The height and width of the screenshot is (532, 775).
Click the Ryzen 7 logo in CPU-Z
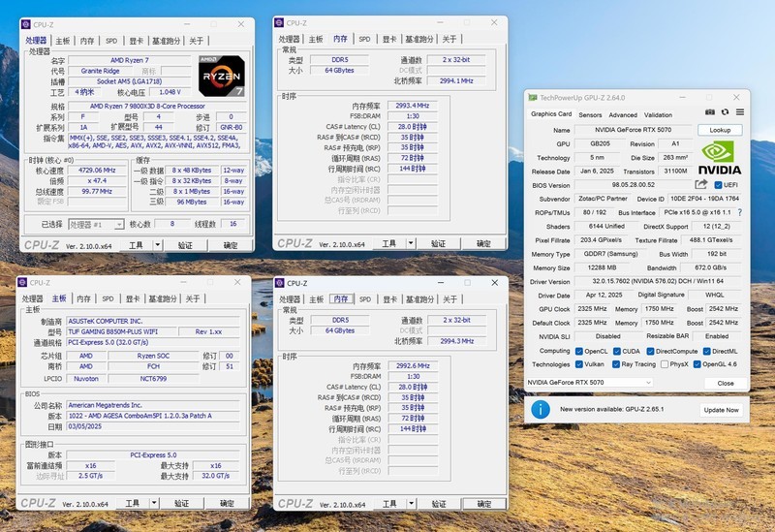point(222,76)
